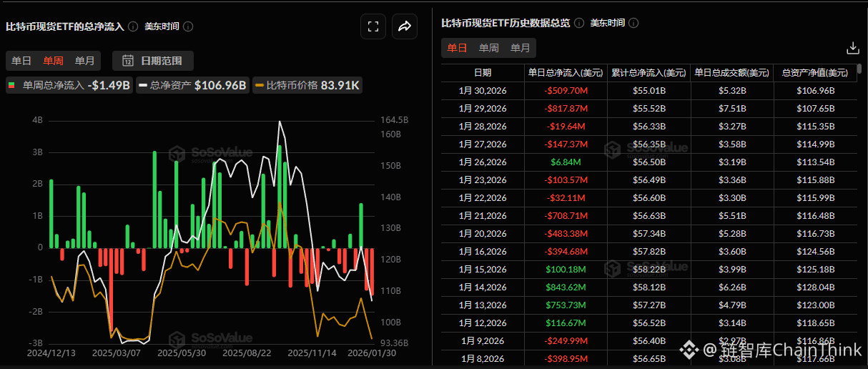Sort by 累计总净流入(美元) column header

point(649,73)
